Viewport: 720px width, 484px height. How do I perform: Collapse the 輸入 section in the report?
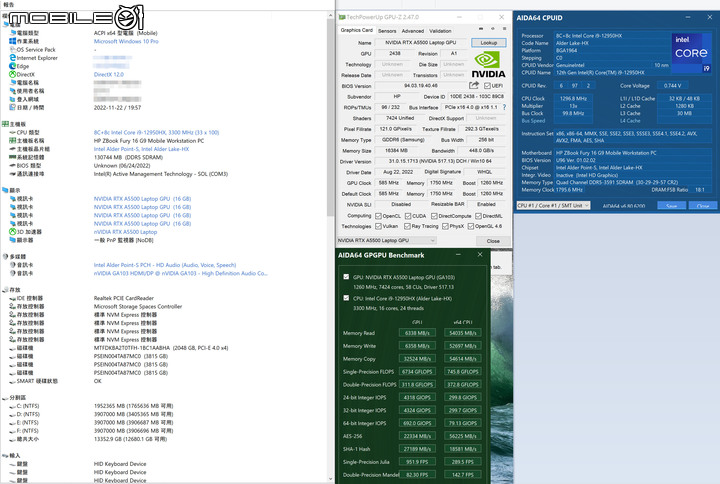[5, 456]
